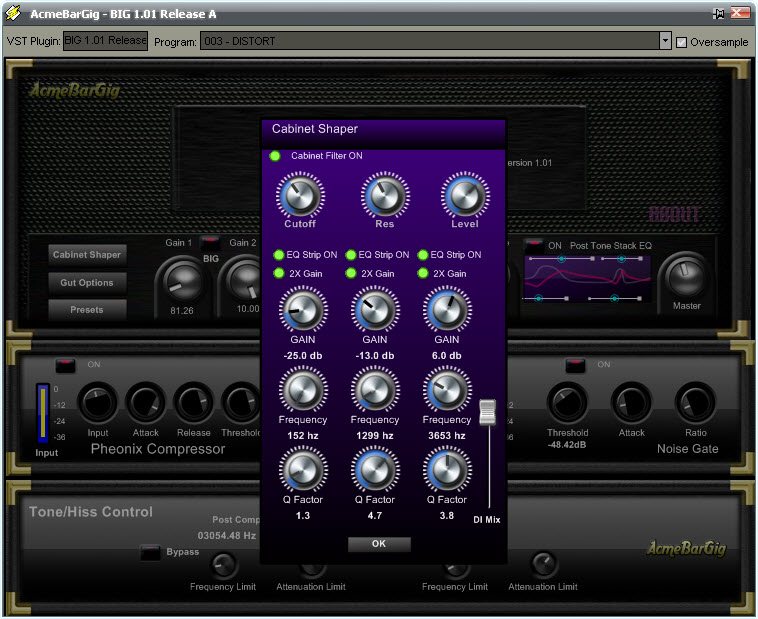Click the compressor Attack knob
Viewport: 758px width, 619px height.
coord(146,403)
